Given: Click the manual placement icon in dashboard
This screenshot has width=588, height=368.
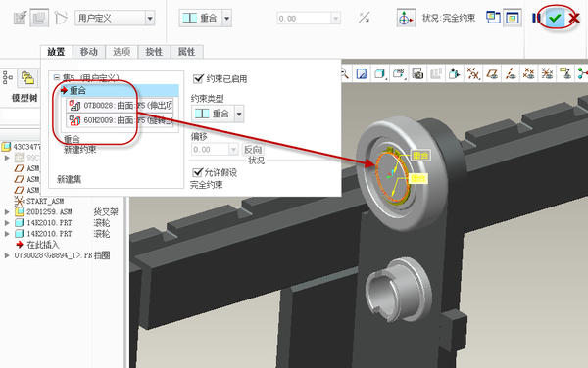Looking at the screenshot, I should coord(39,18).
